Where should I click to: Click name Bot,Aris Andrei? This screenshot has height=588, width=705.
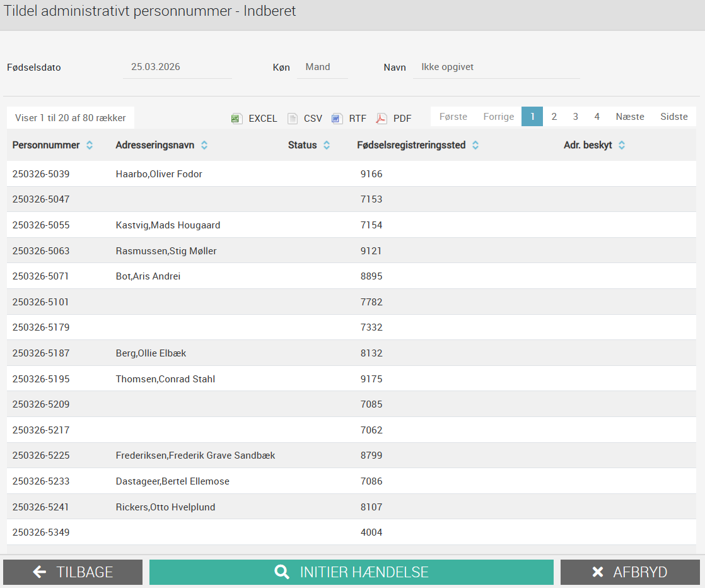(148, 276)
